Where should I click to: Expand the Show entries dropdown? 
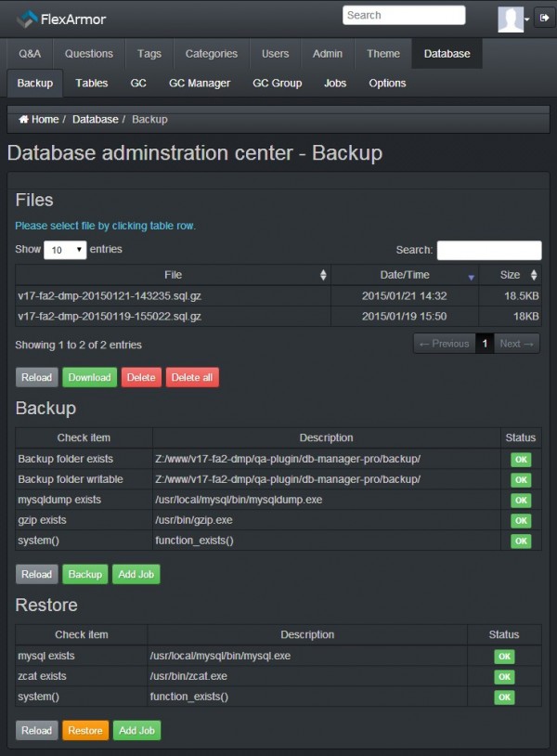click(x=65, y=250)
